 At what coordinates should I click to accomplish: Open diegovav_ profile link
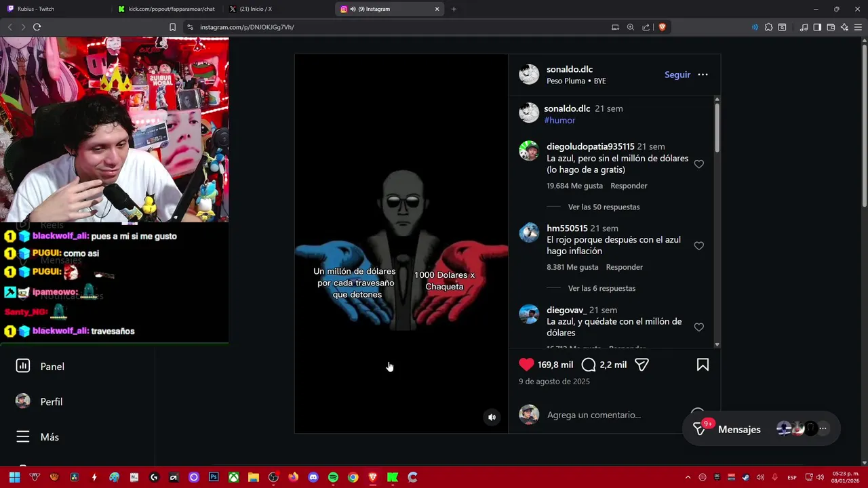click(566, 310)
